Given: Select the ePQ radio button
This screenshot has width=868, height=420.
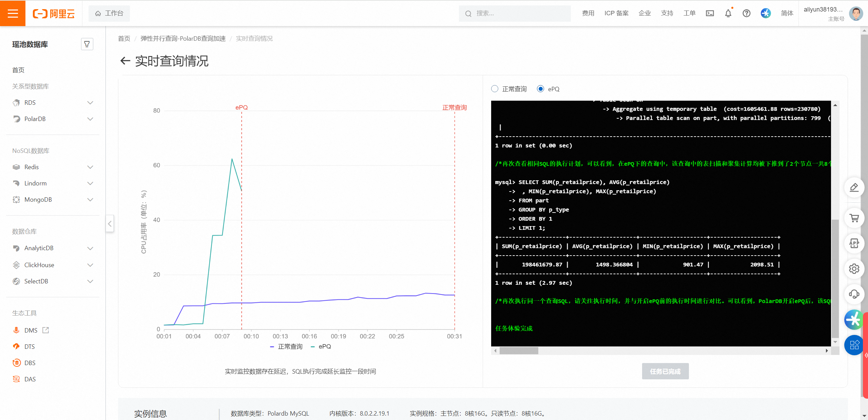Looking at the screenshot, I should (540, 88).
